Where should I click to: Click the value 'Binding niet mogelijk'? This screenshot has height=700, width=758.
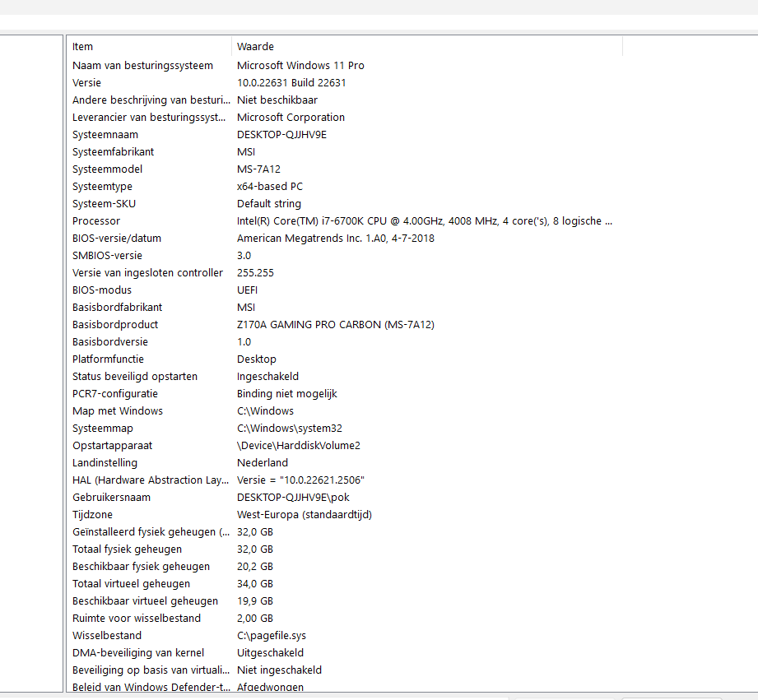[x=286, y=394]
